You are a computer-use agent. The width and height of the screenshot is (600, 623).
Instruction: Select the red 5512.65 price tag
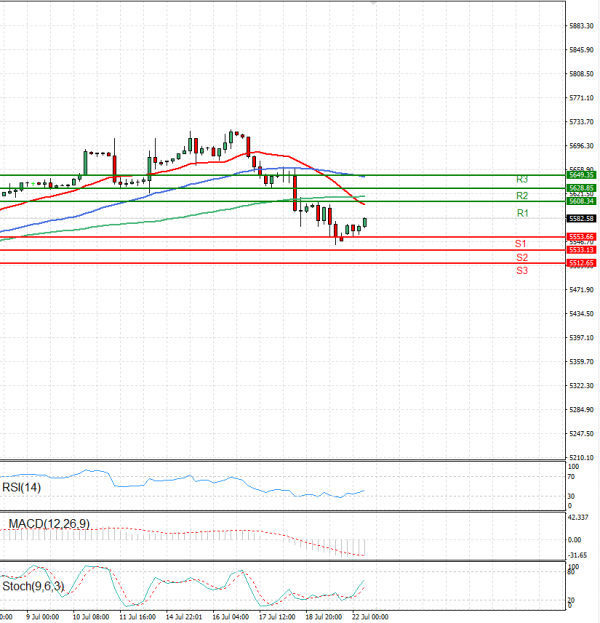click(x=582, y=263)
